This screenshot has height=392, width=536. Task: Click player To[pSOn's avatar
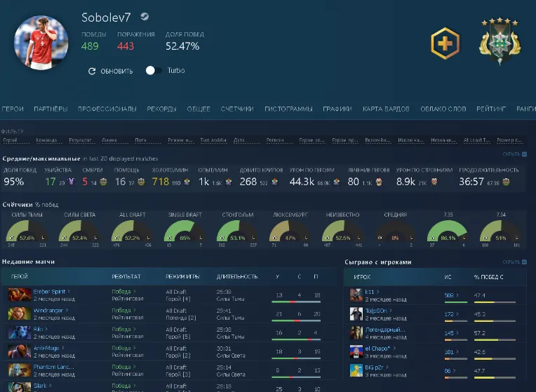point(356,313)
